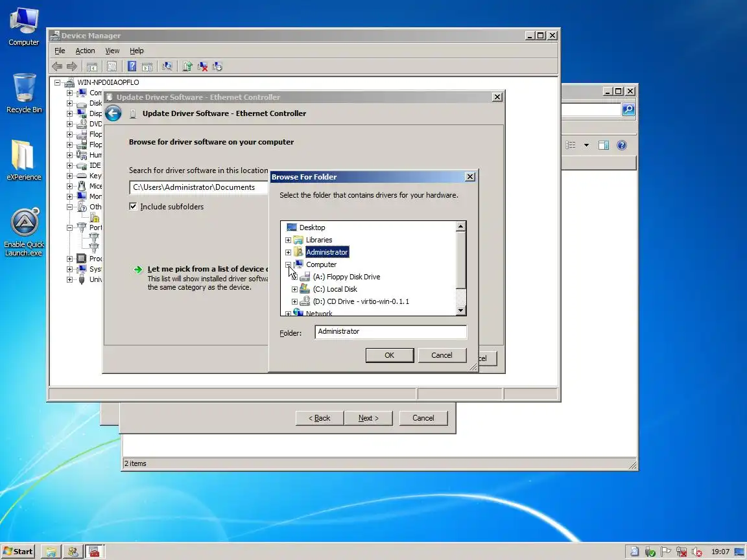
Task: Click the Action Center flag tray icon
Action: pyautogui.click(x=666, y=552)
